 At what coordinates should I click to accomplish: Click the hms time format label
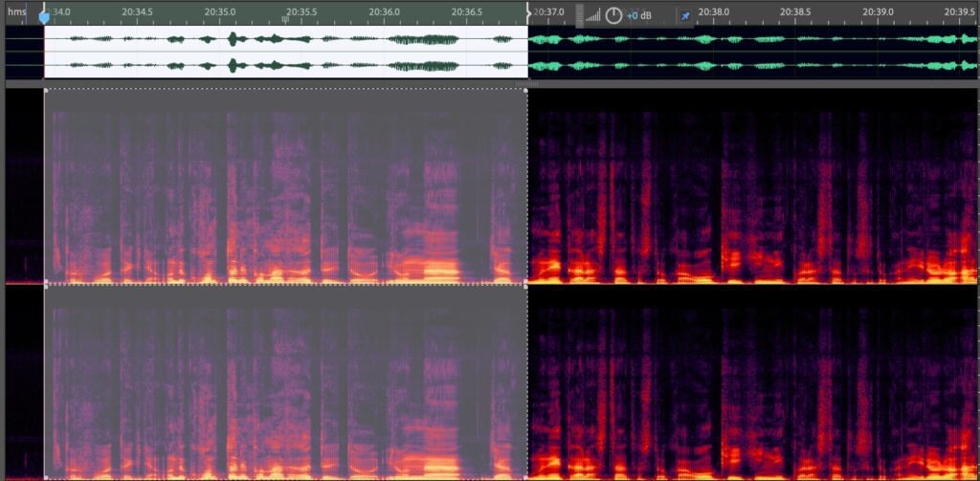pos(17,11)
